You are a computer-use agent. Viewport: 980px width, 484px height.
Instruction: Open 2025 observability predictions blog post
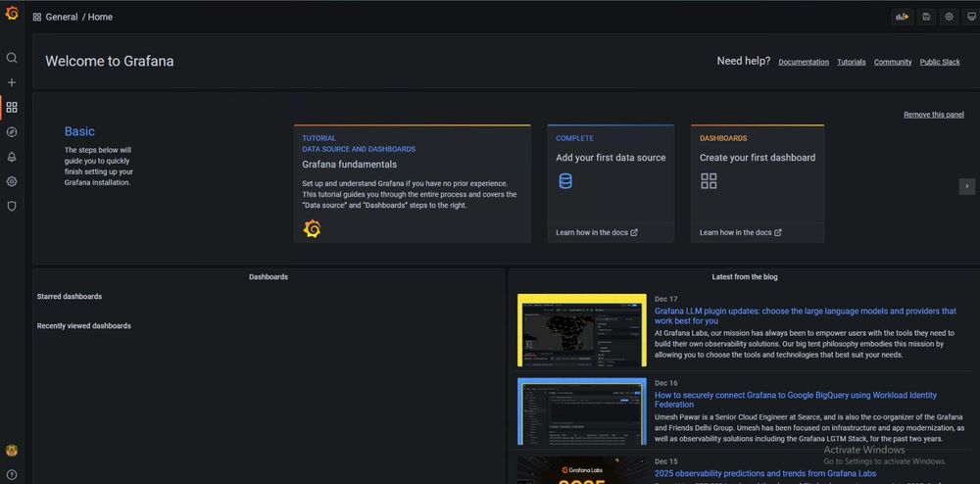pos(765,473)
